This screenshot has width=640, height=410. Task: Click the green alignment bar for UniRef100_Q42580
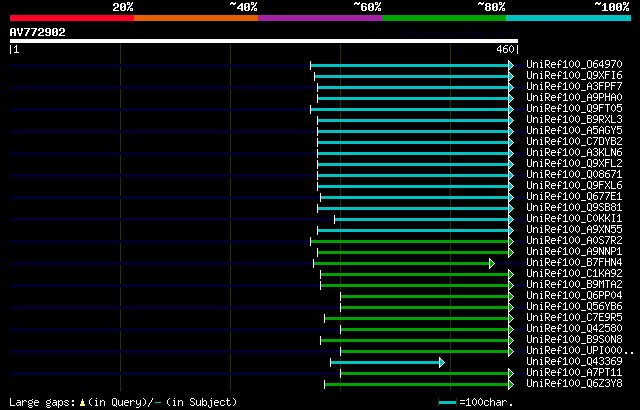424,330
